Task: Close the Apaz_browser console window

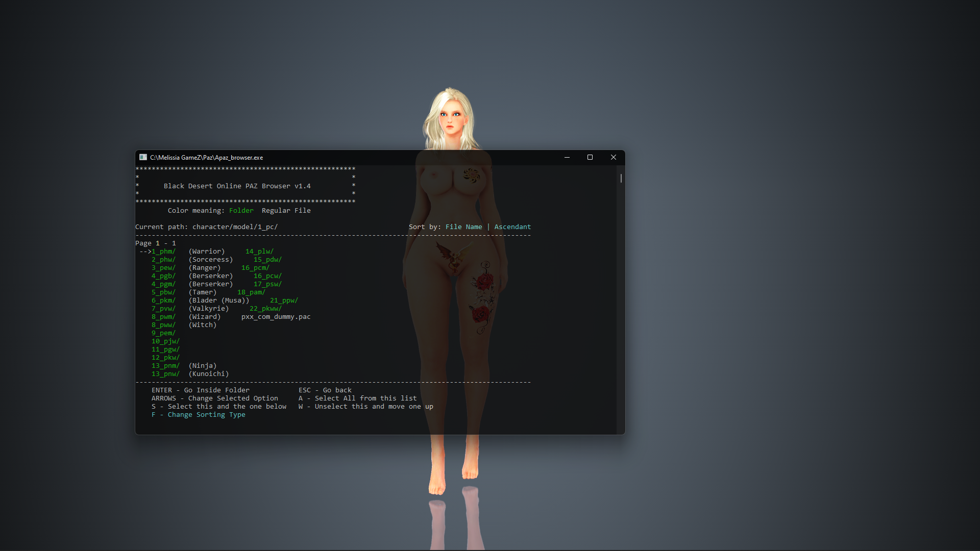Action: point(614,157)
